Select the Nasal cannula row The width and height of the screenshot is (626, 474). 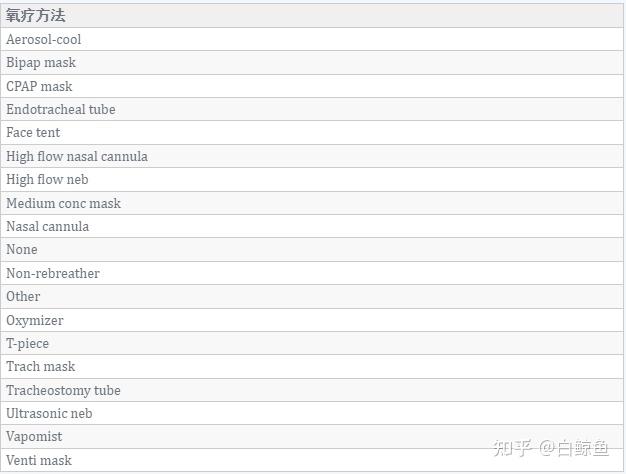click(x=312, y=226)
